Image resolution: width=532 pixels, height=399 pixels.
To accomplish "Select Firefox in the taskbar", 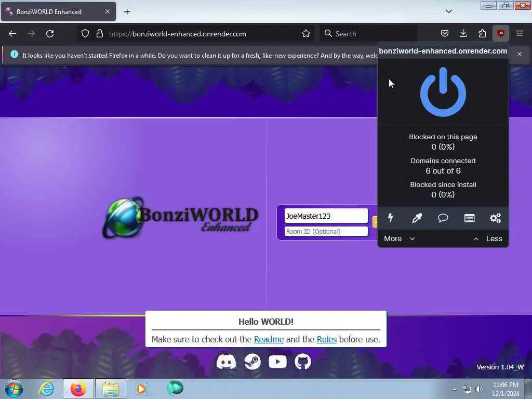I will 78,389.
